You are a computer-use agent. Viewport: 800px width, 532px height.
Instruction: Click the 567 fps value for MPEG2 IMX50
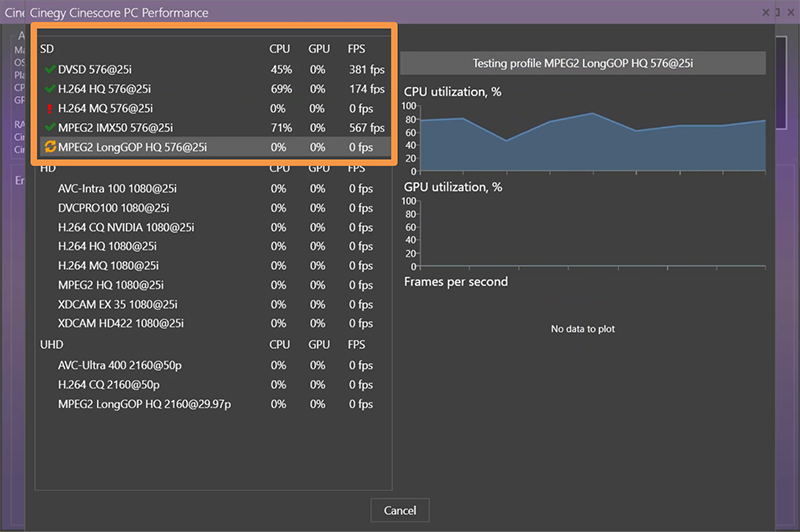(x=367, y=128)
